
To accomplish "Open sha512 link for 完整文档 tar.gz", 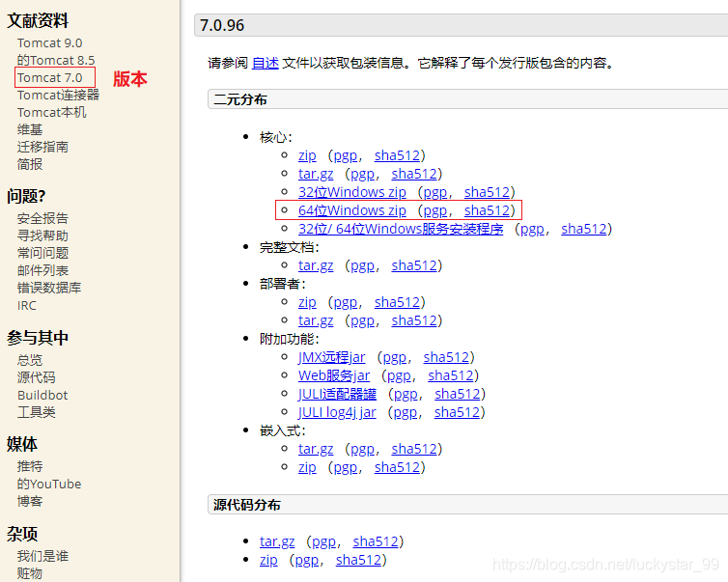I will 414,265.
